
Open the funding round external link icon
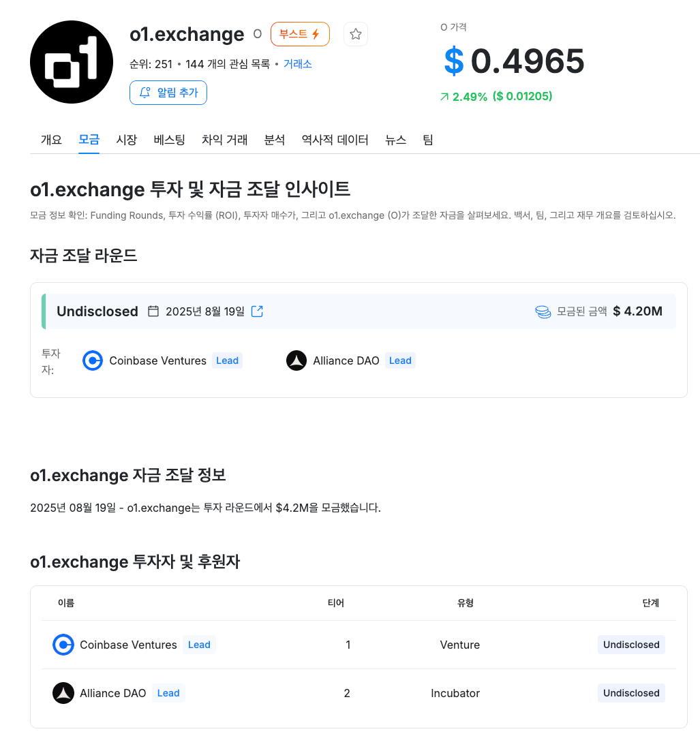(257, 311)
